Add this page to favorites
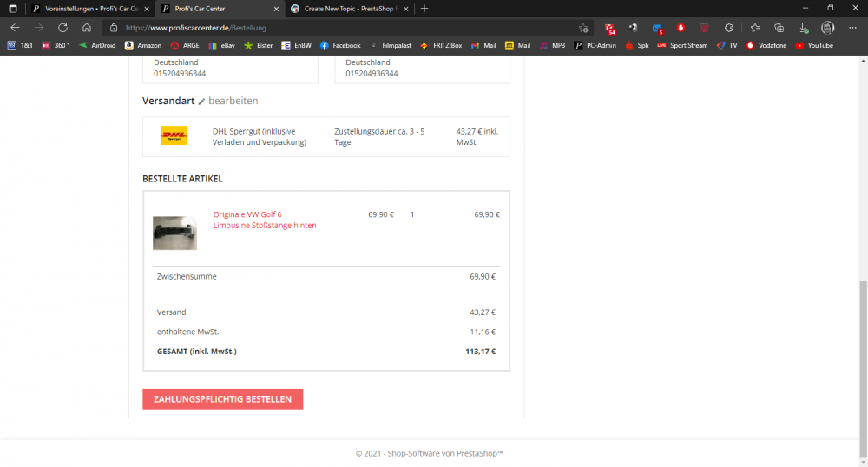868x467 pixels. [x=583, y=28]
